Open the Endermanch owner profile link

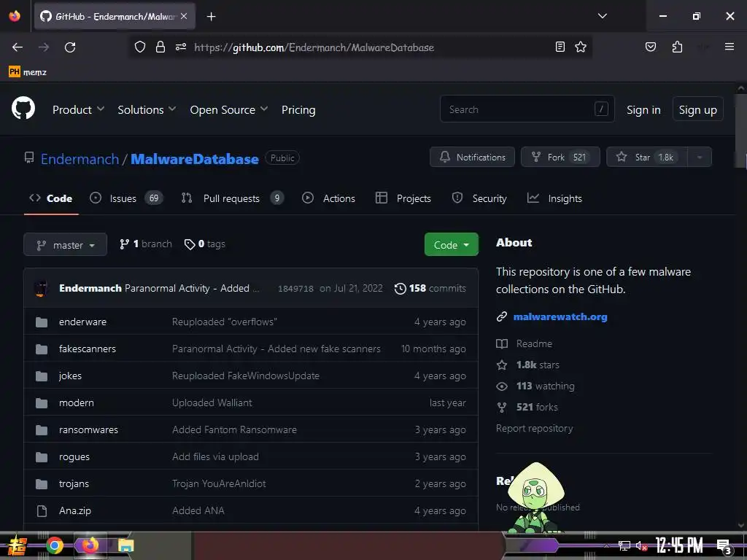(80, 159)
